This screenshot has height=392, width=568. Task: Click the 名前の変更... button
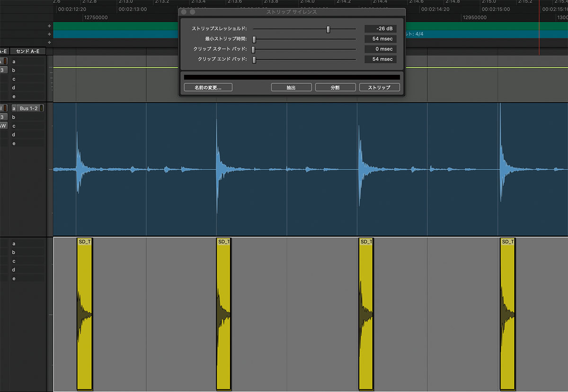tap(208, 88)
